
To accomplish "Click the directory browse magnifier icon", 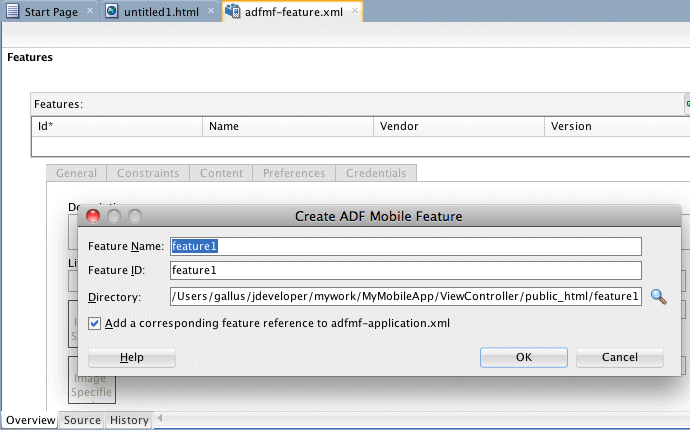I will (x=658, y=297).
